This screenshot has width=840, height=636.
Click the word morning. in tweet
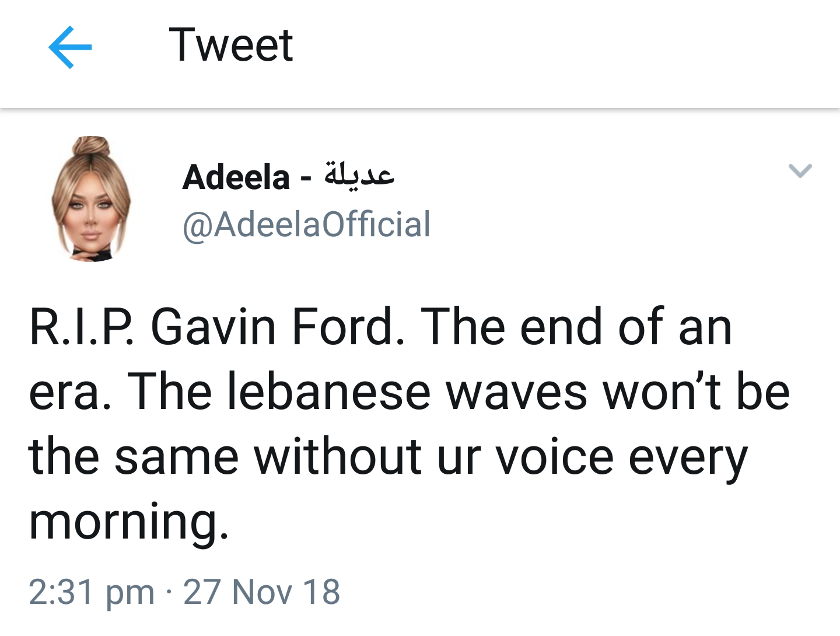coord(128,522)
